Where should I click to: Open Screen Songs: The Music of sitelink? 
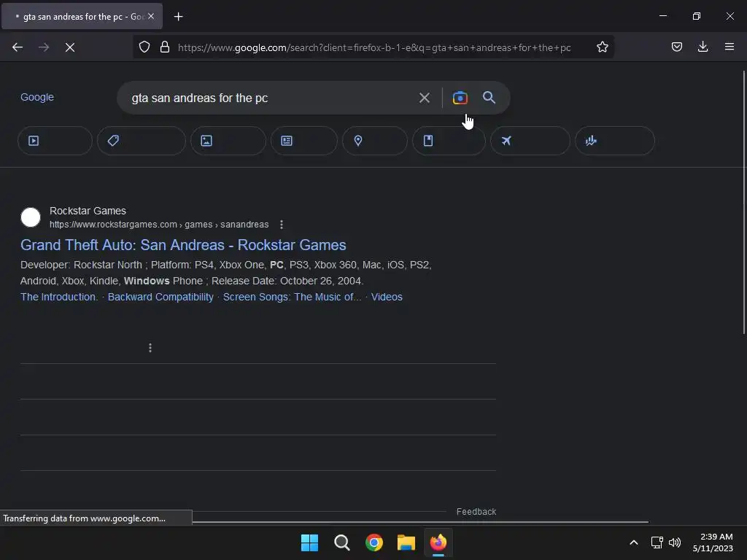(292, 297)
